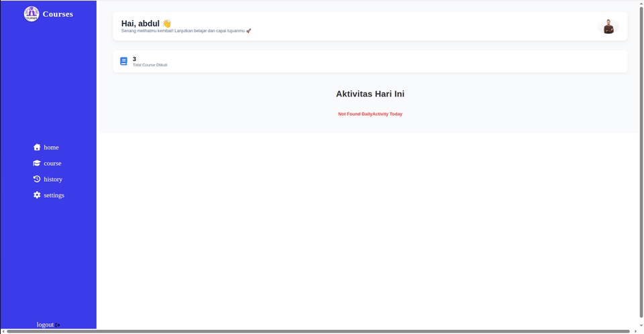Click the Aktivitas Hari Ini heading
The height and width of the screenshot is (334, 644).
370,94
